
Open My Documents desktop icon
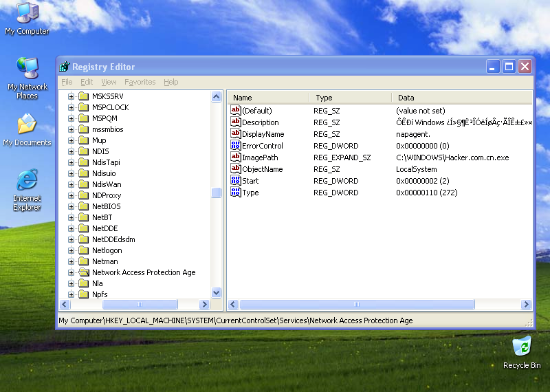coord(27,129)
